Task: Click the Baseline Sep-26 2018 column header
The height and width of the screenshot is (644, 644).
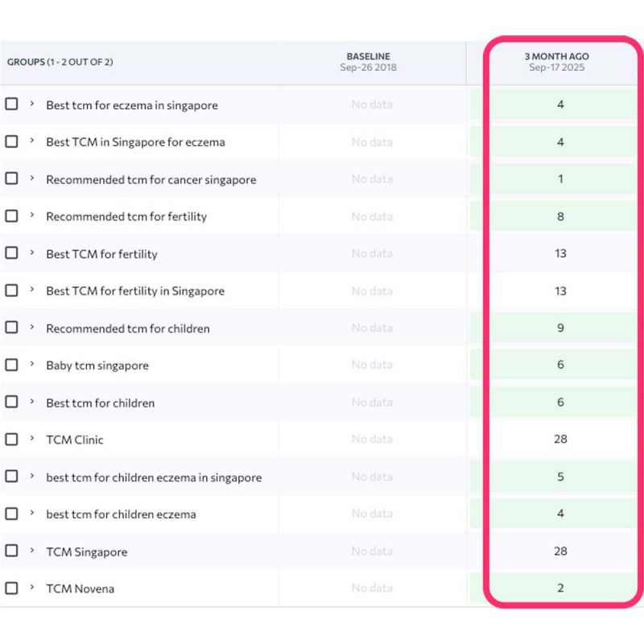Action: (372, 62)
